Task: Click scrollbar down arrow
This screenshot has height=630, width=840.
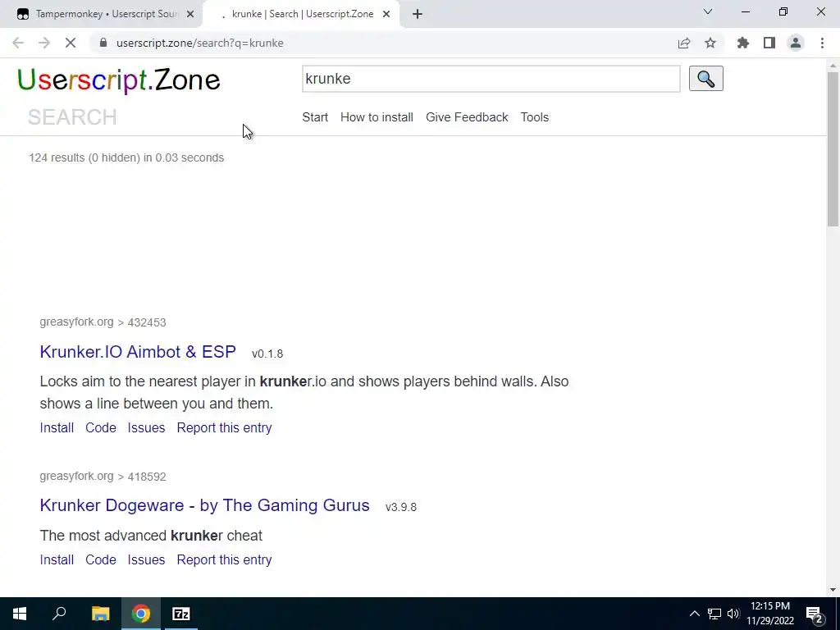Action: coord(833,590)
